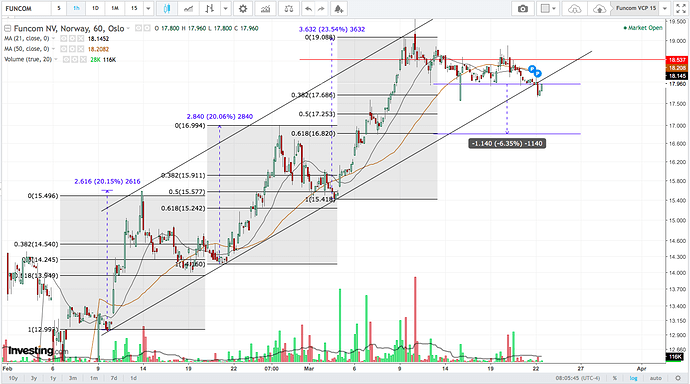Select the 1M timeframe
Image resolution: width=690 pixels, height=384 pixels.
click(x=115, y=8)
